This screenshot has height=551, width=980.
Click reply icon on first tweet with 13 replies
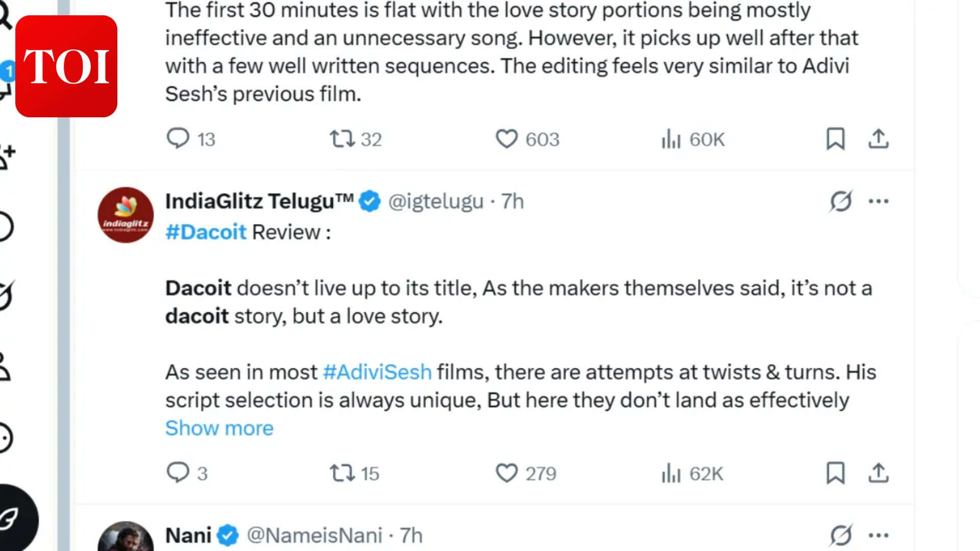tap(178, 138)
